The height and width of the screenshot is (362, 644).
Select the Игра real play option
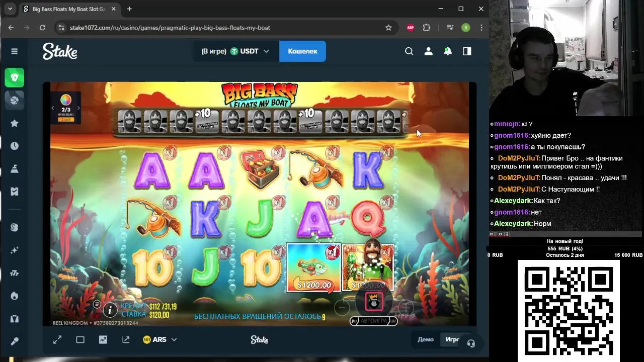(452, 339)
